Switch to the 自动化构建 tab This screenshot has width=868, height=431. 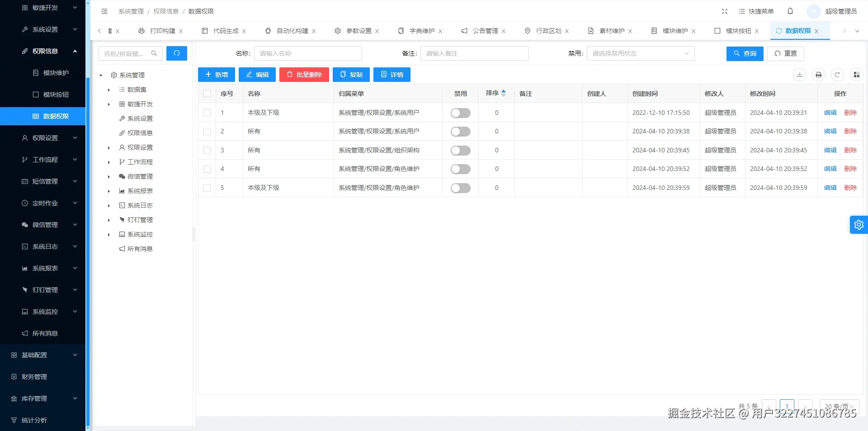292,31
